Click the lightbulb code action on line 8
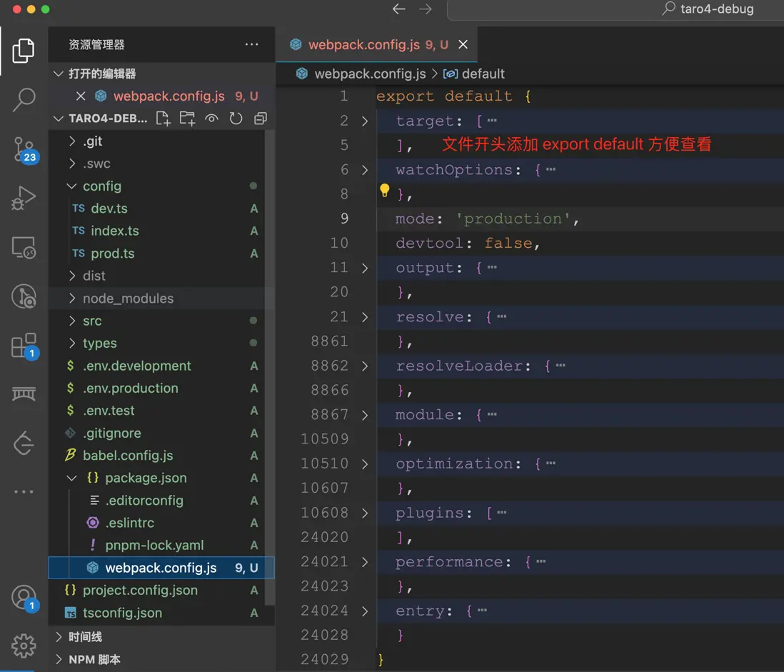The width and height of the screenshot is (784, 672). [386, 190]
